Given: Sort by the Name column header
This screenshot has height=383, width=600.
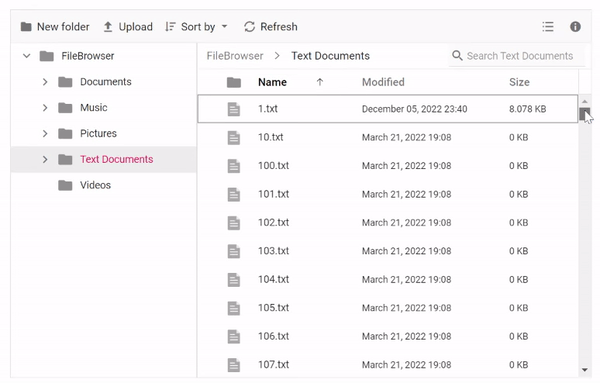Looking at the screenshot, I should tap(272, 82).
